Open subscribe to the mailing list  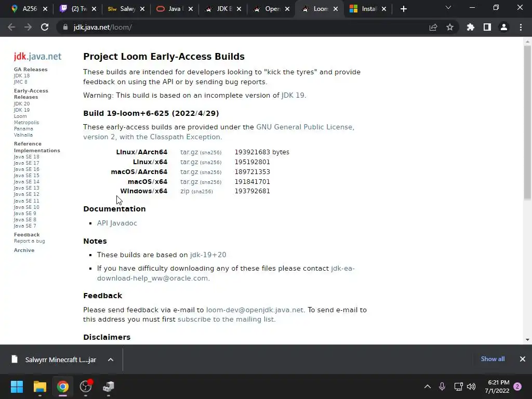[226, 320]
